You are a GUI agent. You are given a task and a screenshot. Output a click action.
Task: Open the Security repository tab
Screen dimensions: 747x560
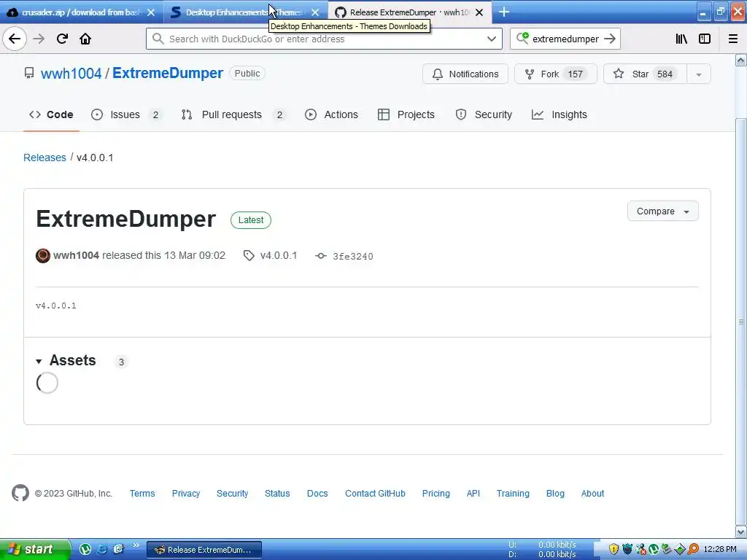484,114
